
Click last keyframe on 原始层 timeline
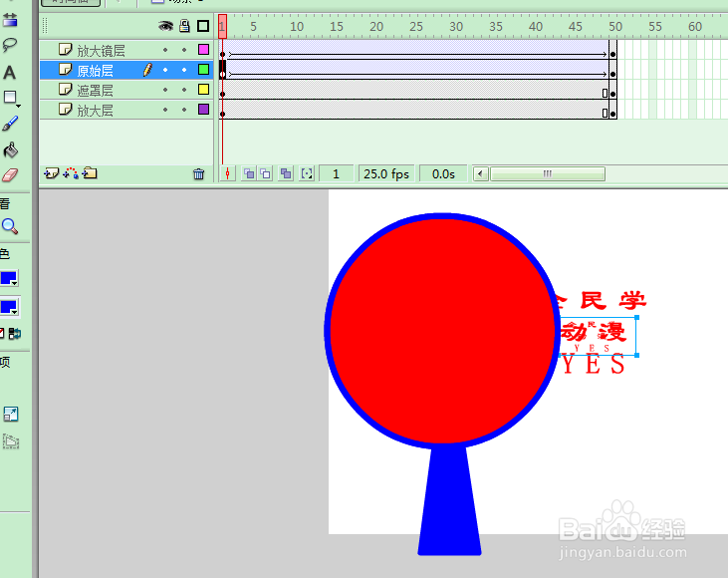pyautogui.click(x=612, y=70)
